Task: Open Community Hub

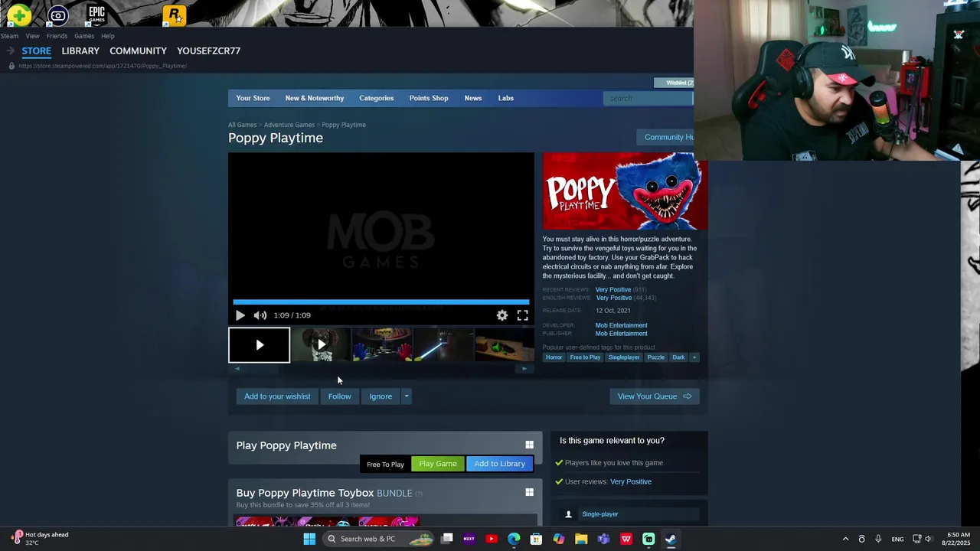Action: [x=665, y=137]
